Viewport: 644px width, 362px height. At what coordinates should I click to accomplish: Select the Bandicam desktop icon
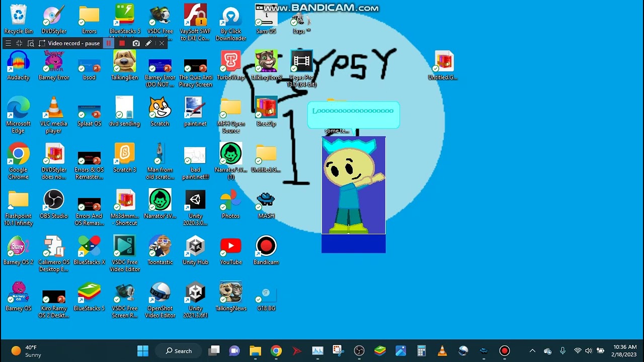point(266,250)
